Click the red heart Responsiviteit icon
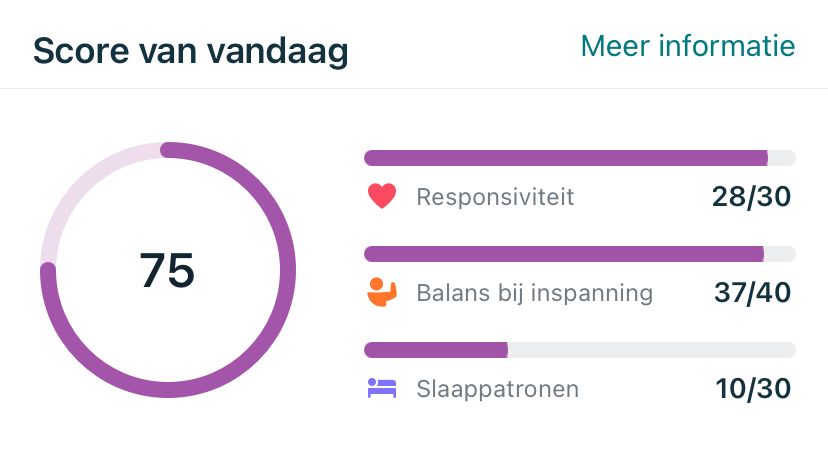Viewport: 828px width, 467px height. click(382, 196)
